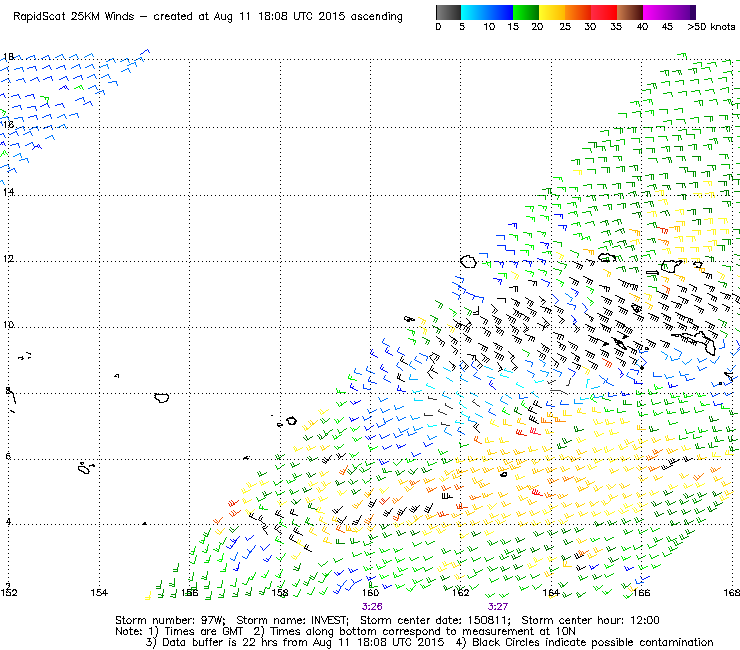The image size is (740, 650).
Task: Select the cyan-blue 5–15 knot legend band
Action: (x=487, y=12)
